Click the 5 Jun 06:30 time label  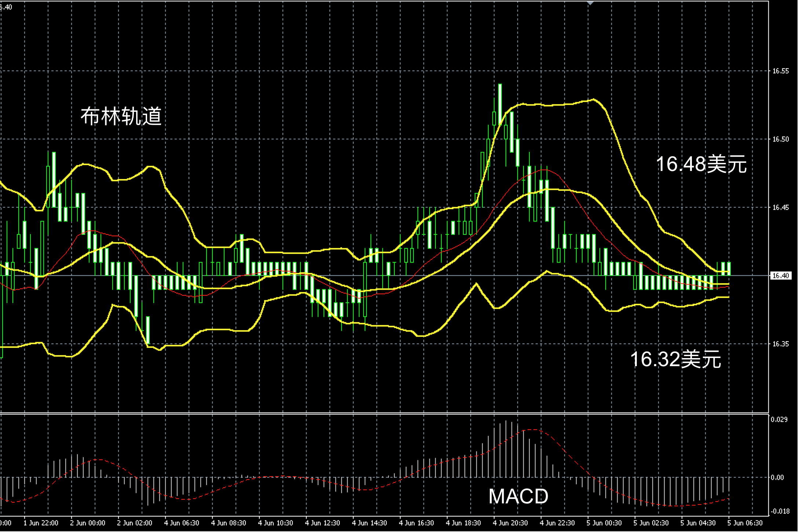745,523
